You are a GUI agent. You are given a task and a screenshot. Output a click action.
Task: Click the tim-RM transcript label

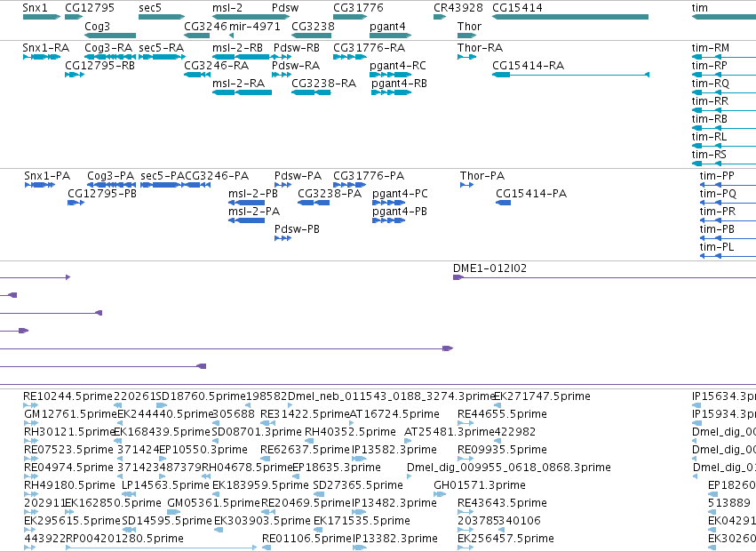click(711, 48)
